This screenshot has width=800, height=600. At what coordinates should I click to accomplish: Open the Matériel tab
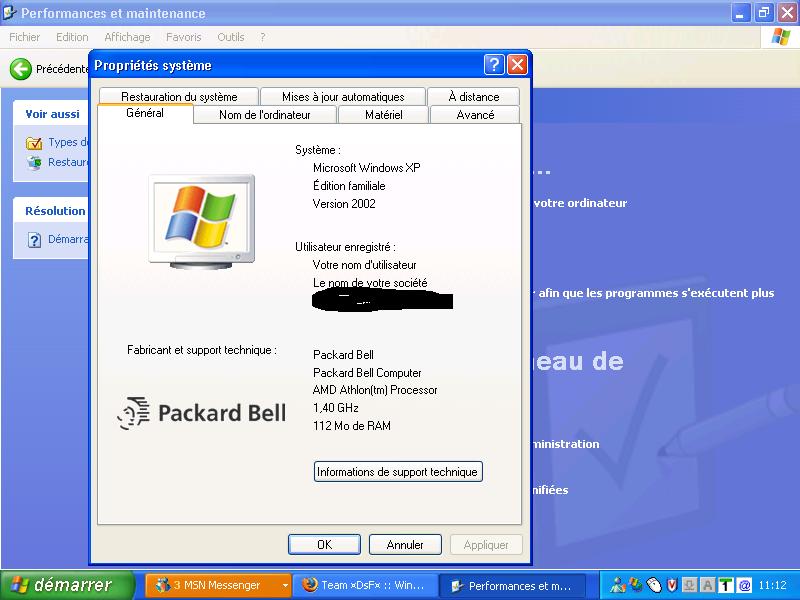click(x=384, y=115)
